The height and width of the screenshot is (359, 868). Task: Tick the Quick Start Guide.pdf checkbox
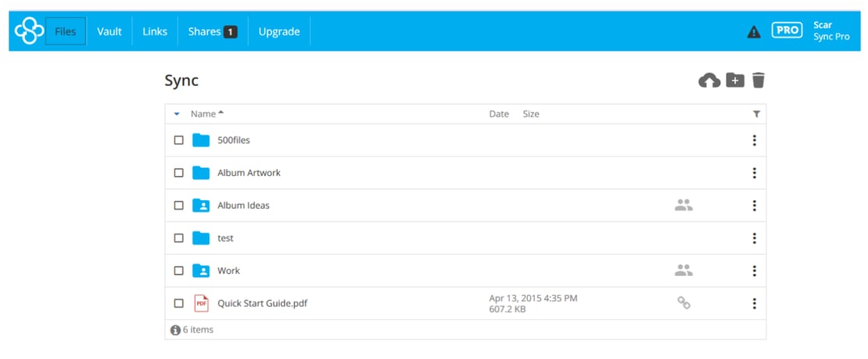click(179, 303)
